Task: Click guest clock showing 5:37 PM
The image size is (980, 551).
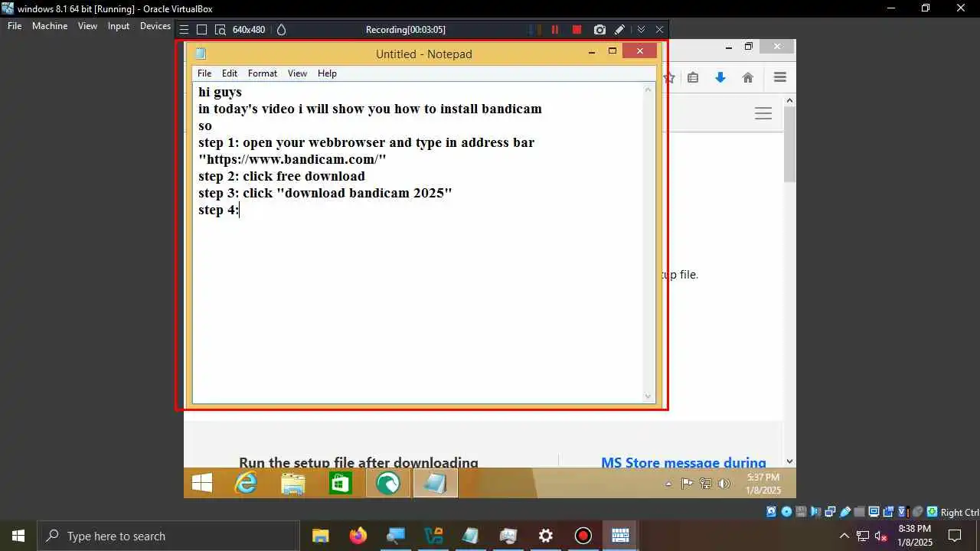Action: coord(763,483)
